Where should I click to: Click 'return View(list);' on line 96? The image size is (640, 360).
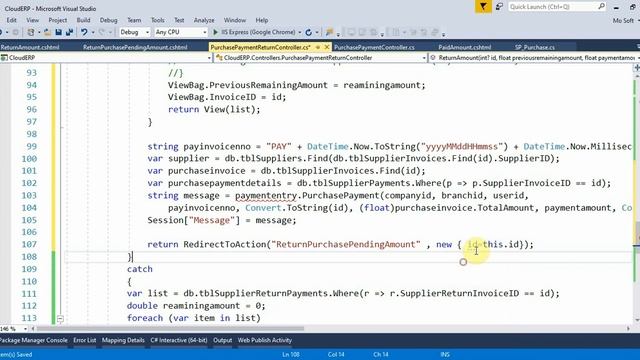click(214, 109)
